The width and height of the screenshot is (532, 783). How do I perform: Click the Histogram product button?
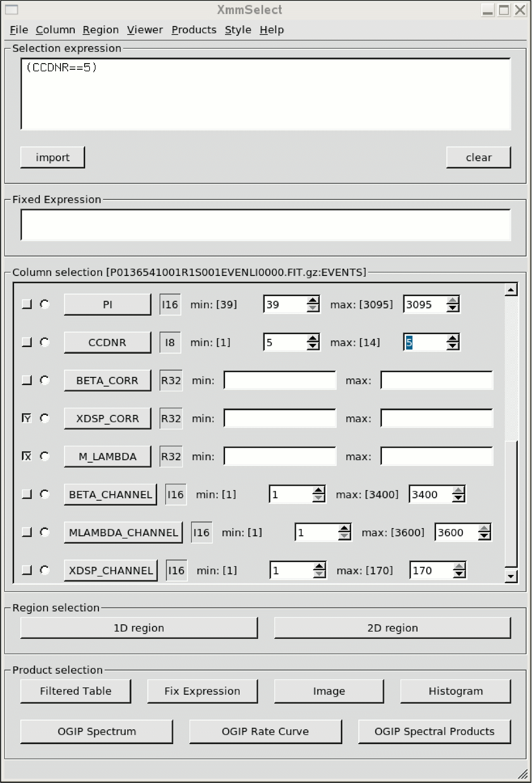(x=455, y=691)
